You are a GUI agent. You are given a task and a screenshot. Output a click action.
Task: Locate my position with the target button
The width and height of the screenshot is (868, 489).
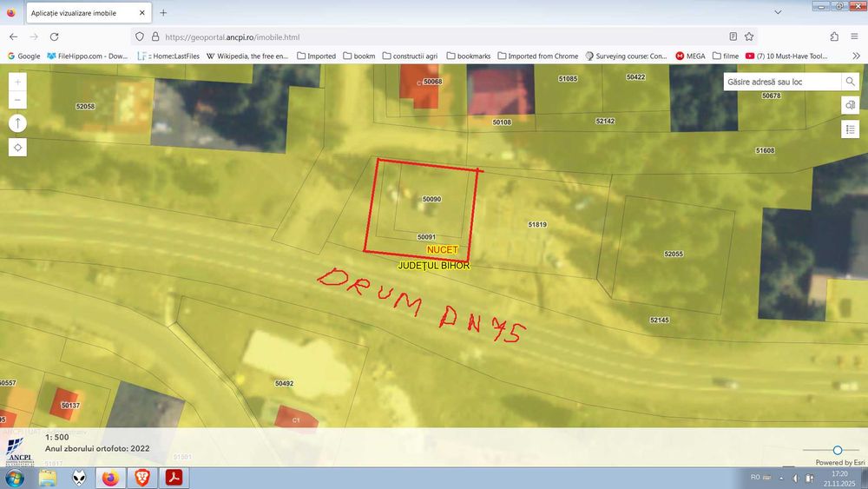point(17,148)
